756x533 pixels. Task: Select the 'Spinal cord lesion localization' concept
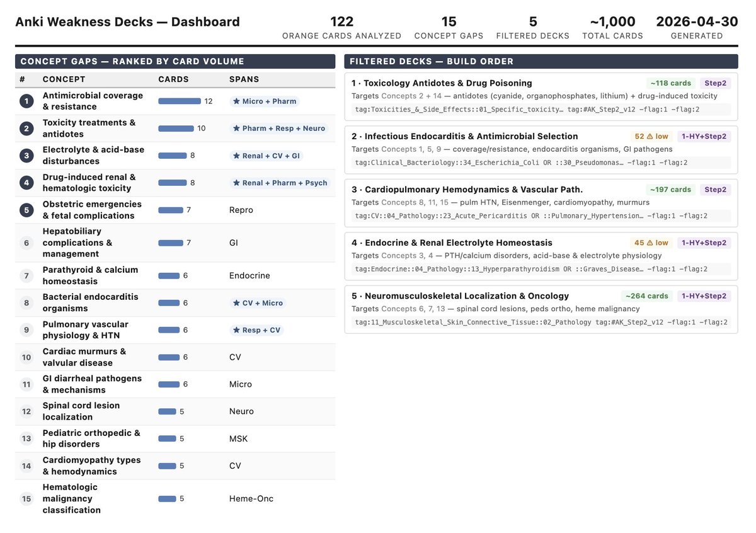coord(81,411)
